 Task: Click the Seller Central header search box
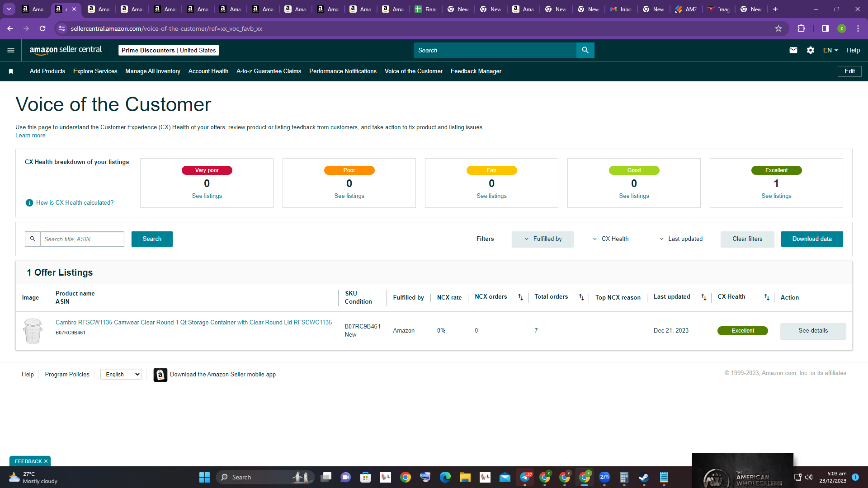coord(495,50)
